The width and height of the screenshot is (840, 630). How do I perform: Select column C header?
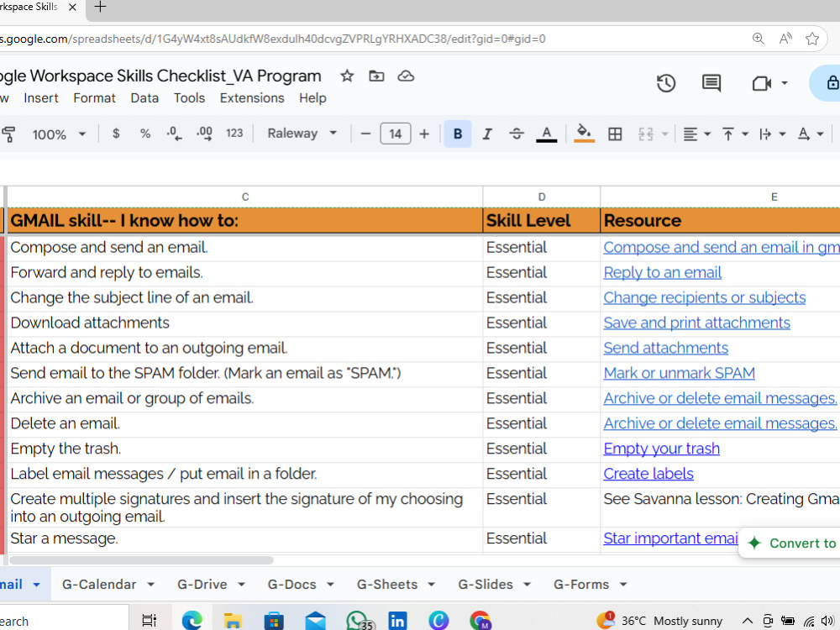[244, 197]
